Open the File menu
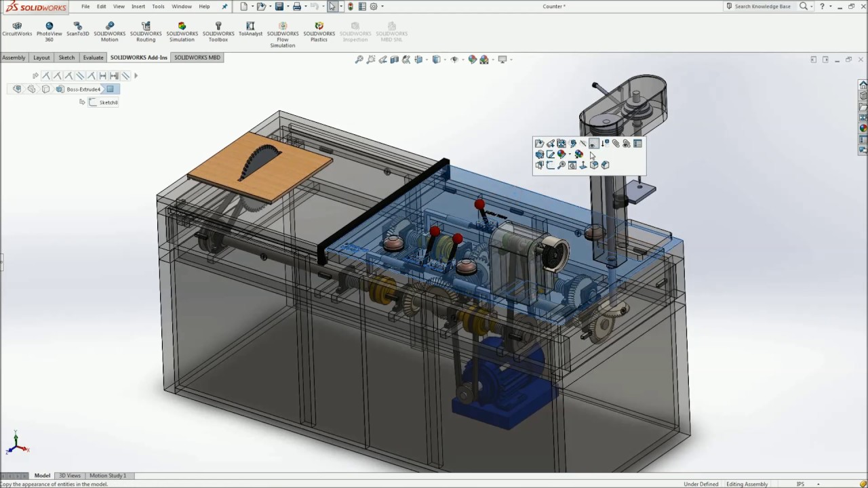This screenshot has height=488, width=868. tap(85, 7)
